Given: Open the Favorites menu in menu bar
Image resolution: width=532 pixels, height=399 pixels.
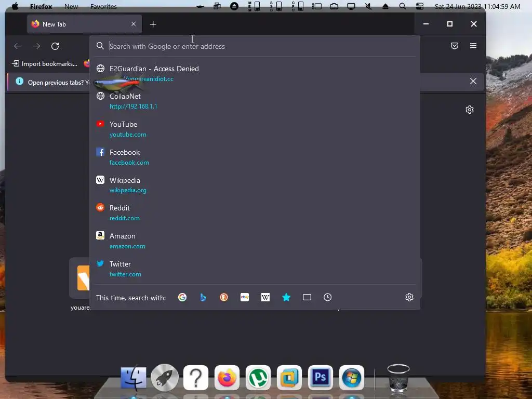Looking at the screenshot, I should click(103, 6).
